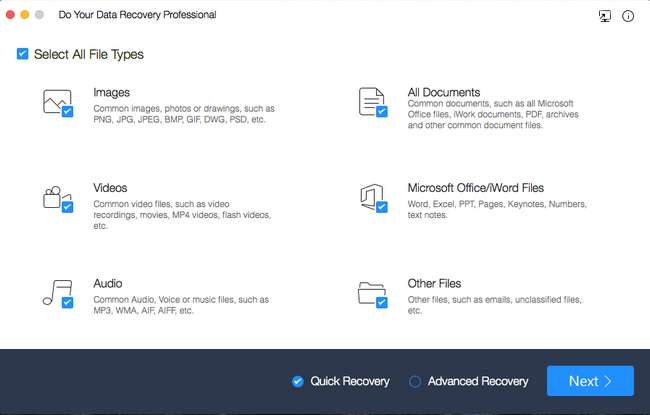The height and width of the screenshot is (415, 650).
Task: Click the Audio music note icon
Action: (x=57, y=292)
